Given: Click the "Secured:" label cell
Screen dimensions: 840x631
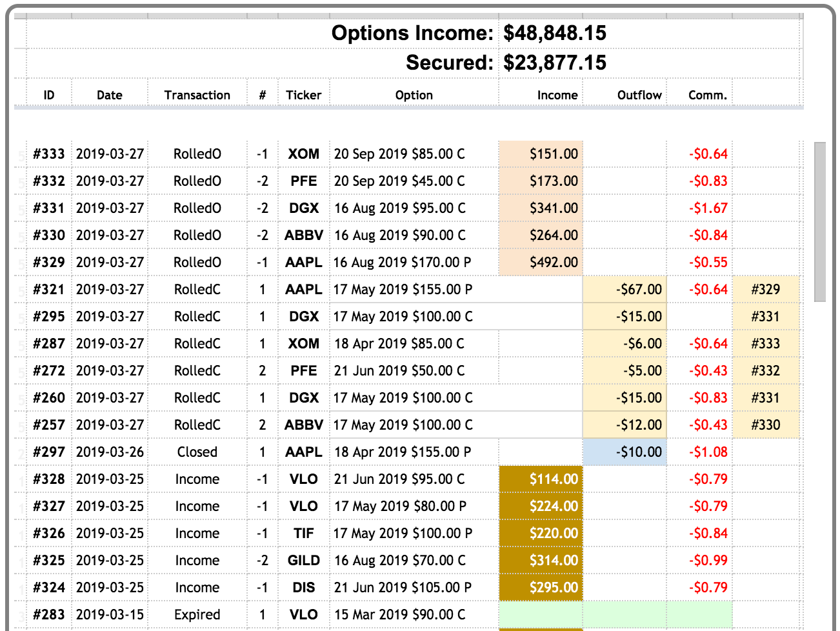Looking at the screenshot, I should (x=450, y=63).
